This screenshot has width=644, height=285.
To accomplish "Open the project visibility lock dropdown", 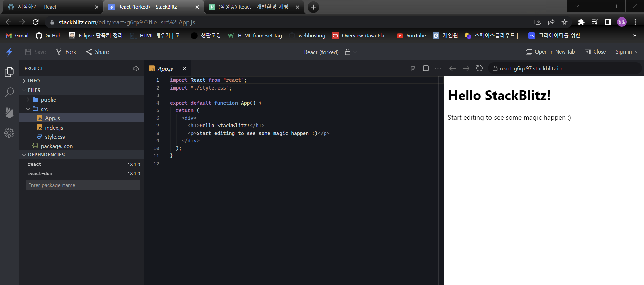I will [351, 52].
